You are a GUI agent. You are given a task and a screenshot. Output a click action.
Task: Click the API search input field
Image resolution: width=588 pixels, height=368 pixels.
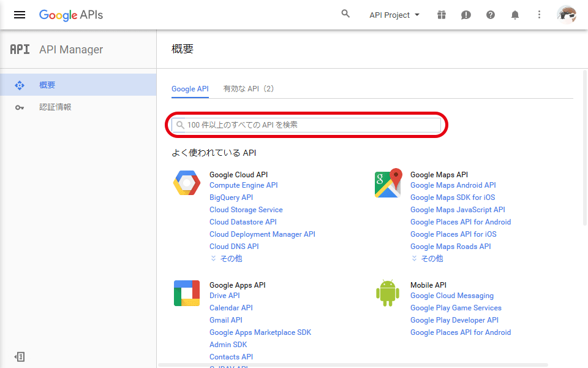click(306, 125)
